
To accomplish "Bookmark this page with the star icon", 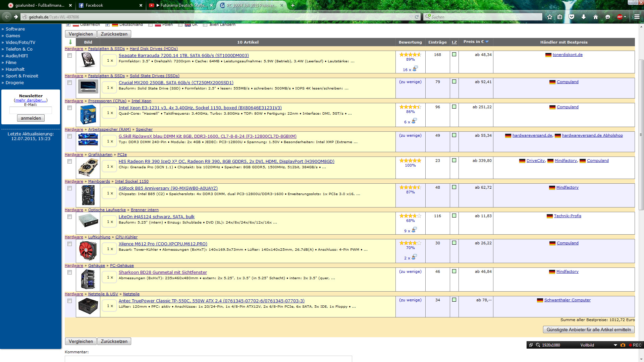I will tap(549, 17).
